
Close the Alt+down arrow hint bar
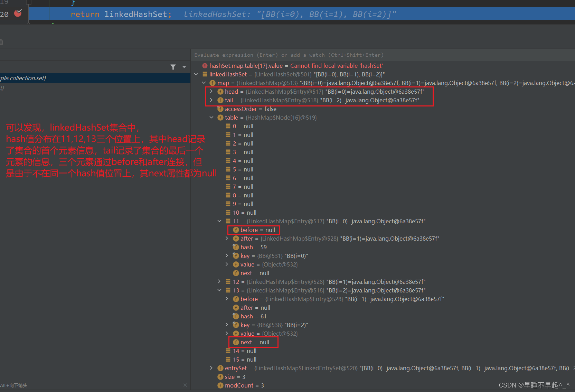pyautogui.click(x=185, y=385)
